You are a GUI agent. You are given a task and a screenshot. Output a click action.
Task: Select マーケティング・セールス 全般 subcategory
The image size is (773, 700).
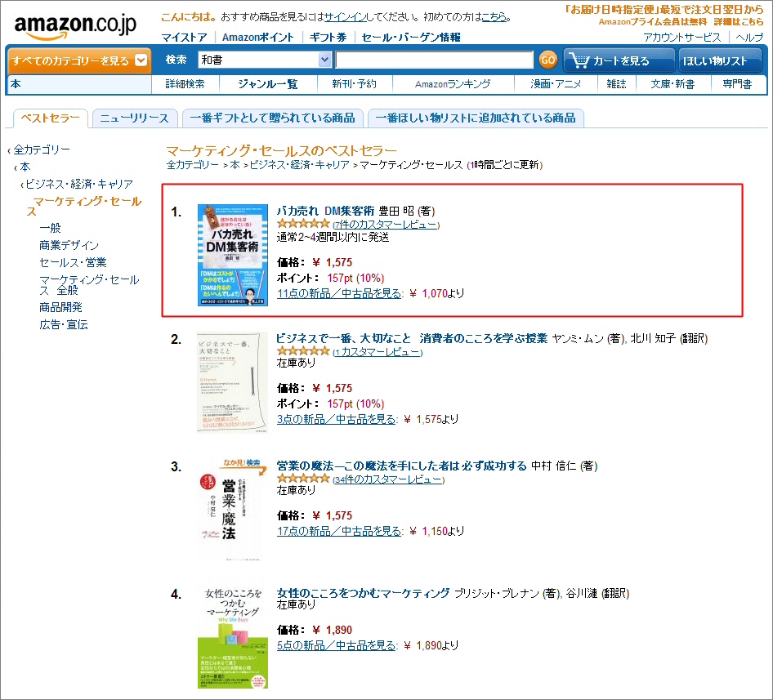point(89,285)
